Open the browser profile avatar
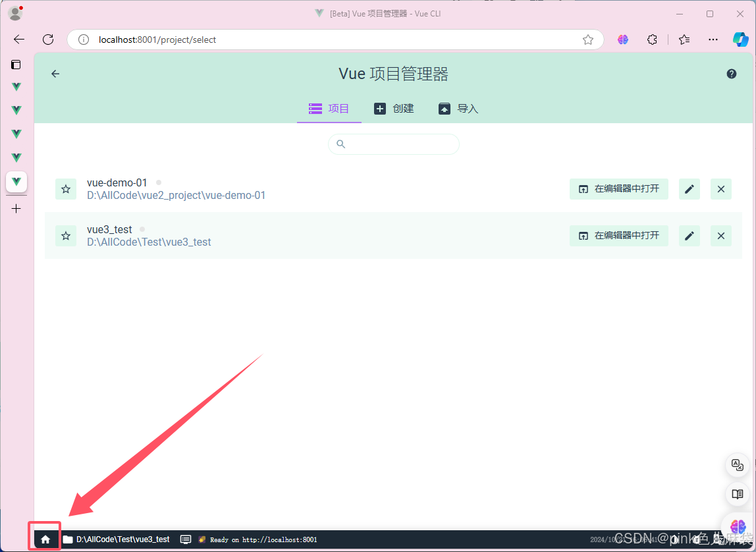Viewport: 756px width, 552px height. click(x=15, y=13)
